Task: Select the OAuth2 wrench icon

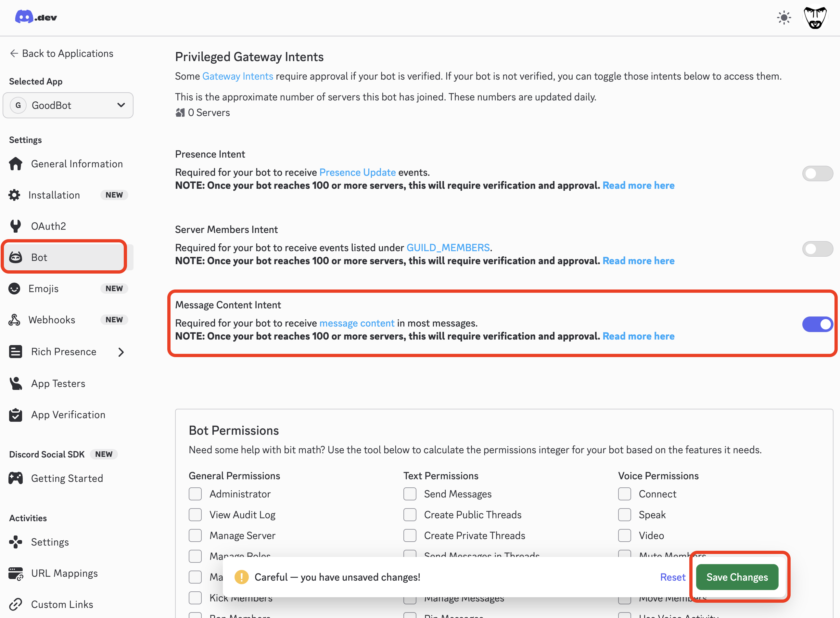Action: 15,226
